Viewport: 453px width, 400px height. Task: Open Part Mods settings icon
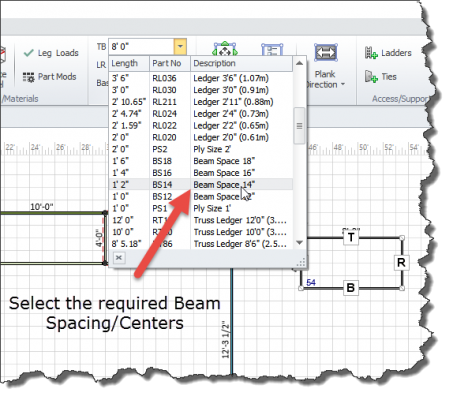point(28,77)
